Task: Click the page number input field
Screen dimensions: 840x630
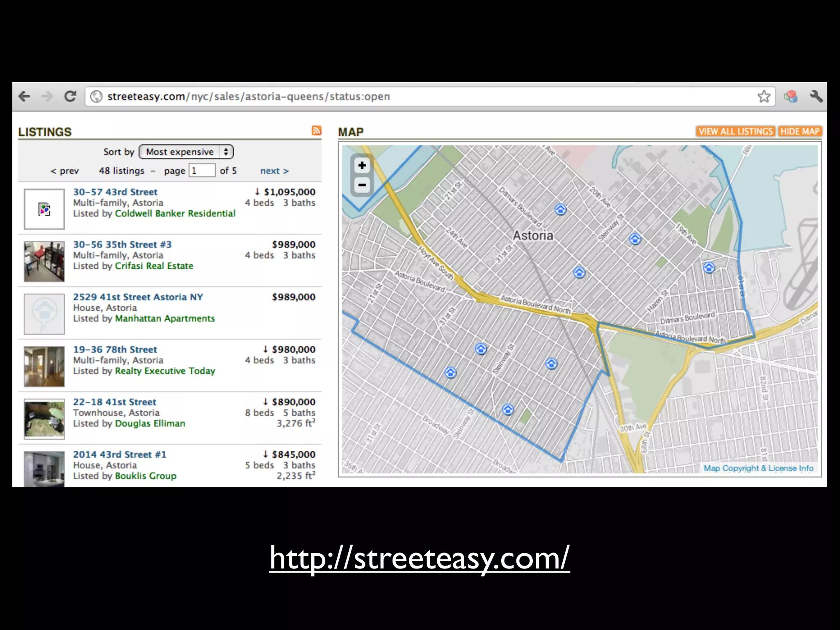Action: (202, 171)
